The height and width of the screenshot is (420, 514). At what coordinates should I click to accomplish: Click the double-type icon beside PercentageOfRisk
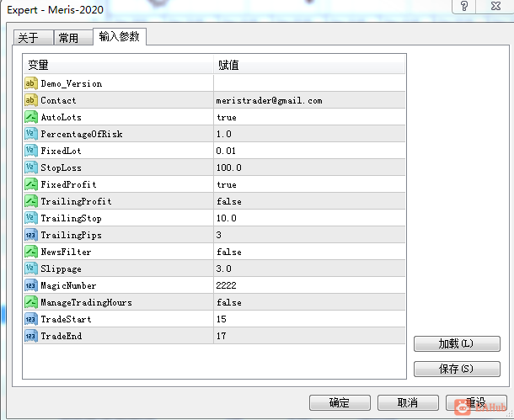(31, 134)
